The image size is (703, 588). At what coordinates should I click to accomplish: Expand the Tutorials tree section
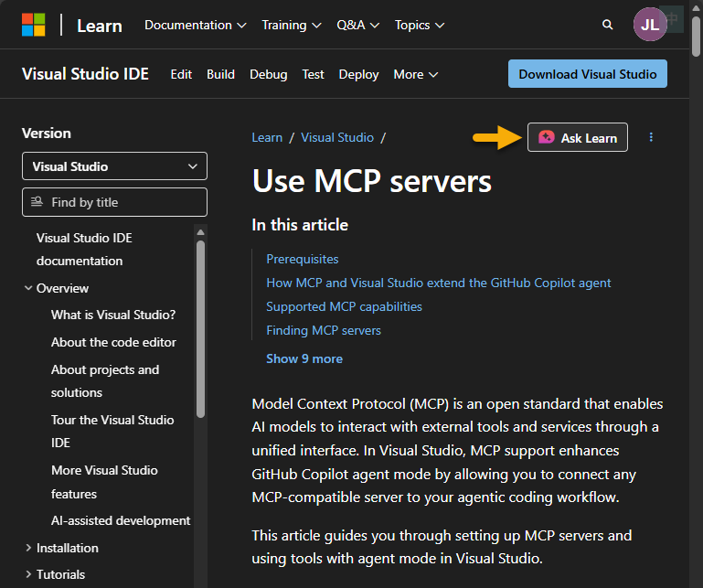pyautogui.click(x=28, y=574)
